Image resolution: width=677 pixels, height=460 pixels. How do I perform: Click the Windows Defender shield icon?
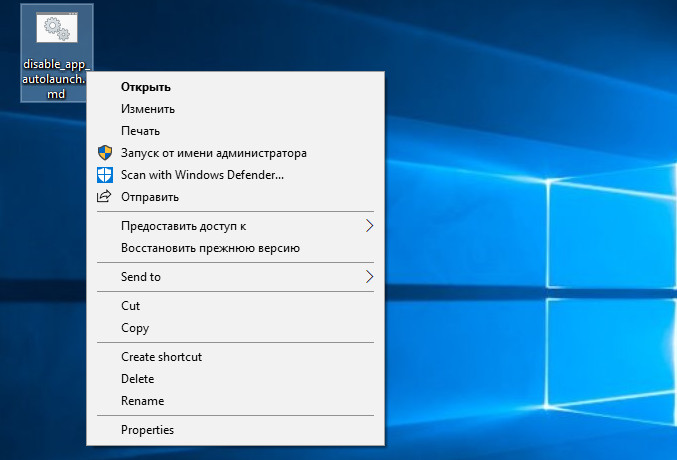click(104, 175)
